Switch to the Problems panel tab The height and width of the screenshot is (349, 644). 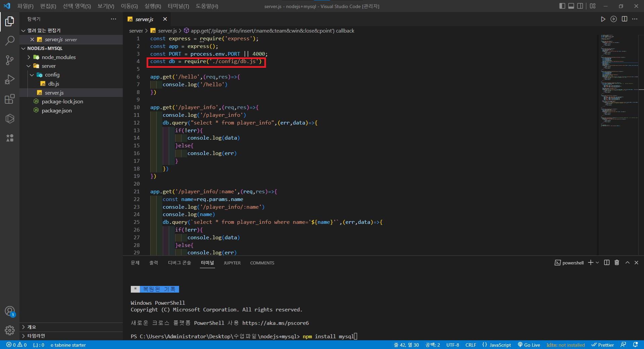coord(135,263)
